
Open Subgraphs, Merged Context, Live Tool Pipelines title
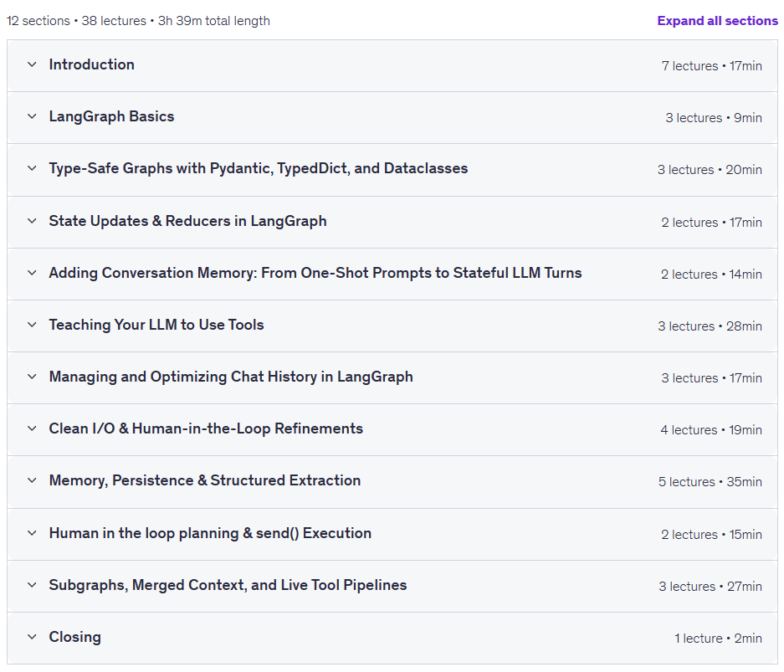[228, 586]
